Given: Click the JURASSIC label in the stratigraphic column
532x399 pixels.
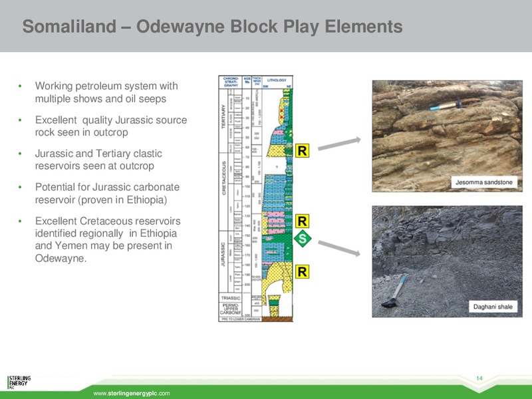Looking at the screenshot, I should coord(223,255).
